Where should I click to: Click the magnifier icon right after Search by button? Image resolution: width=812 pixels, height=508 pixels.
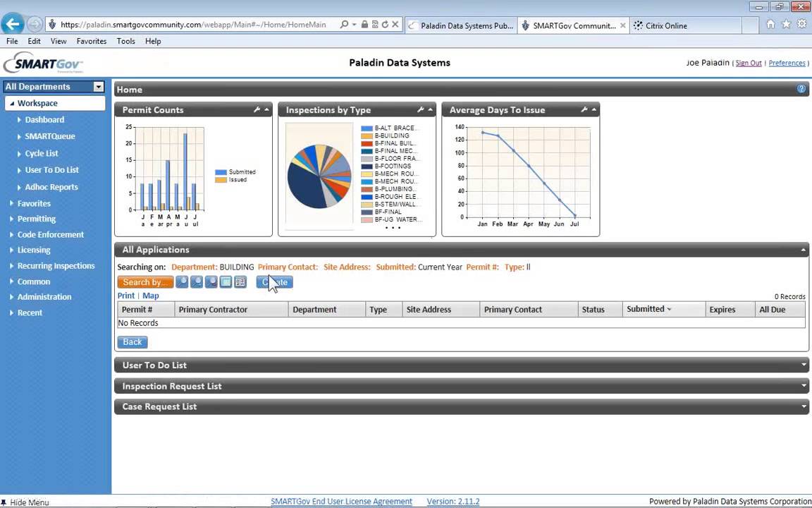click(182, 282)
